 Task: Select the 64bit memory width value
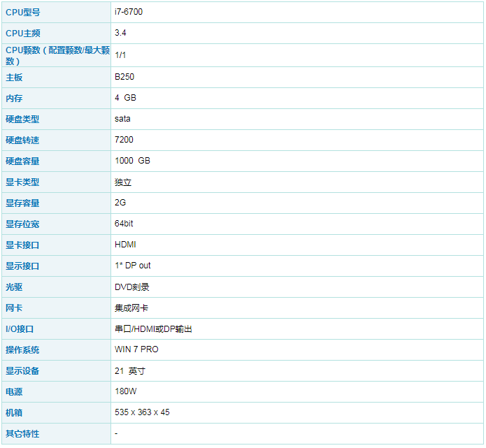tap(124, 224)
